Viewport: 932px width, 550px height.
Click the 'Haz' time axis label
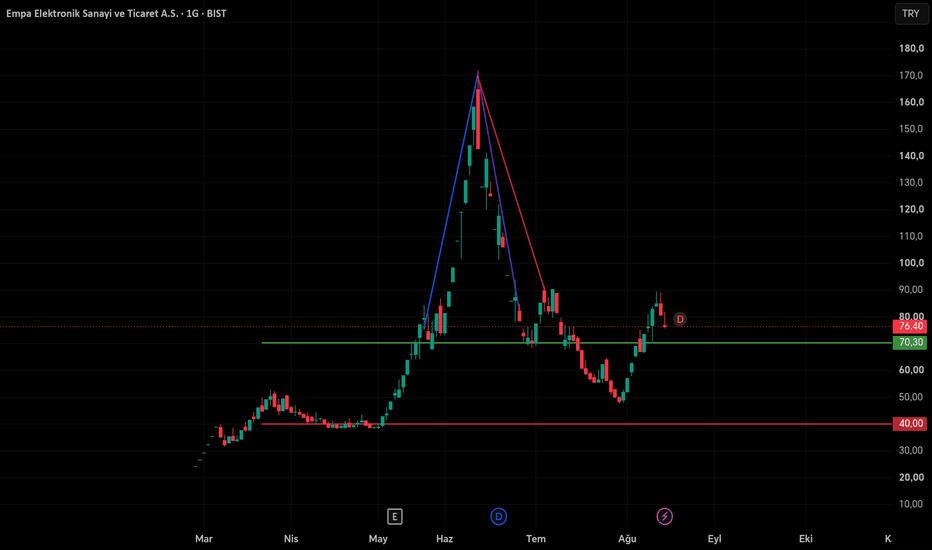click(x=445, y=539)
